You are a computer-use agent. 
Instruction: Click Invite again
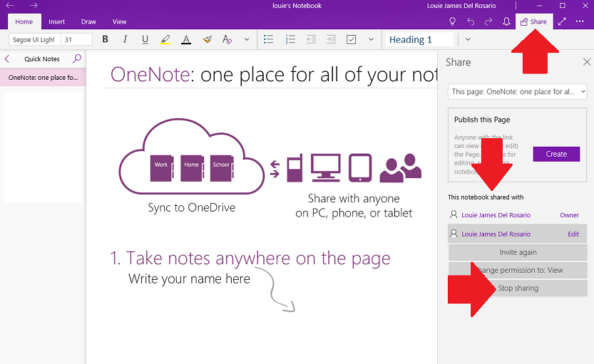(518, 252)
